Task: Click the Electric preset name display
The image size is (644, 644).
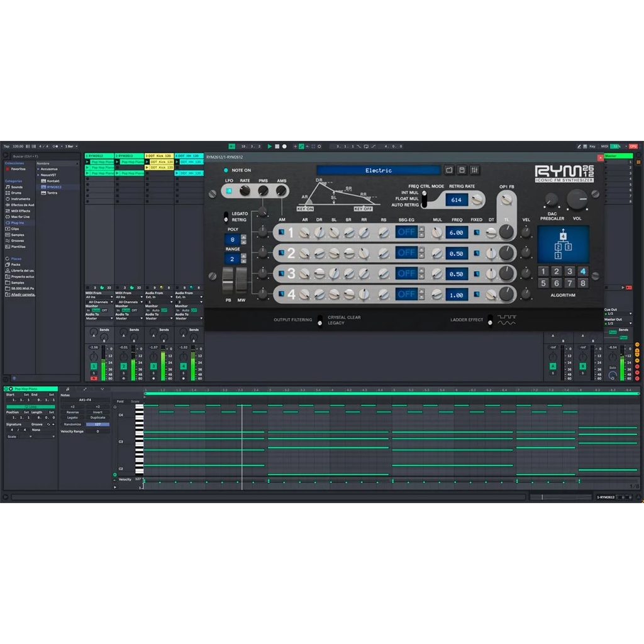Action: 378,170
